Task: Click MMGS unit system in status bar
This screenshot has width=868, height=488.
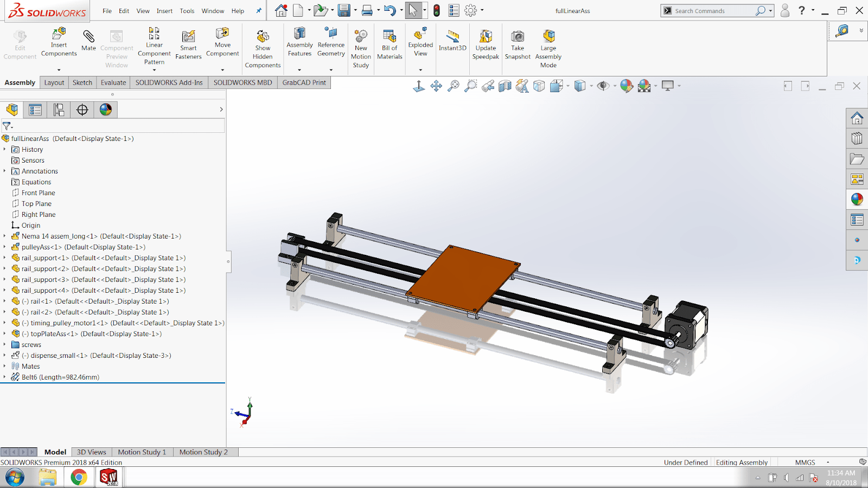Action: tap(805, 463)
